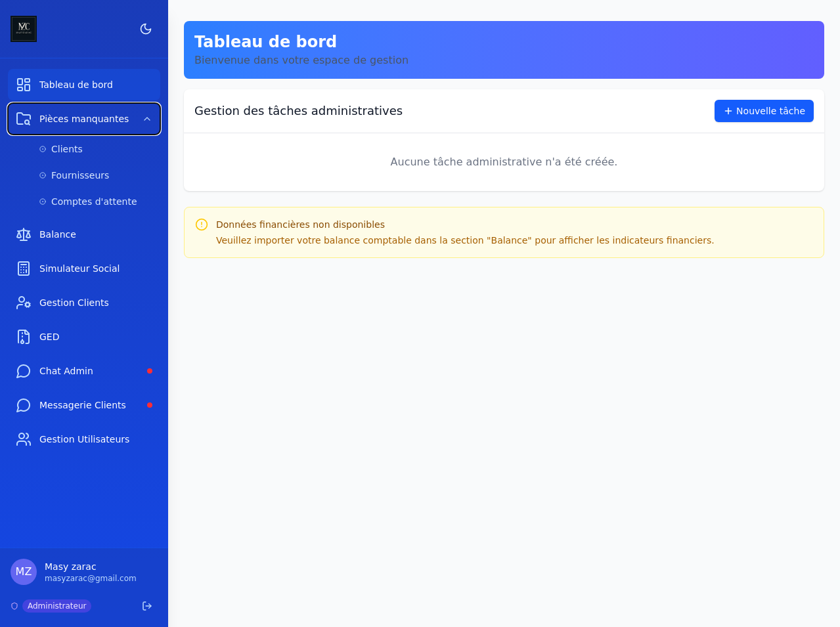840x627 pixels.
Task: Select the Balance scales icon
Action: [x=23, y=234]
